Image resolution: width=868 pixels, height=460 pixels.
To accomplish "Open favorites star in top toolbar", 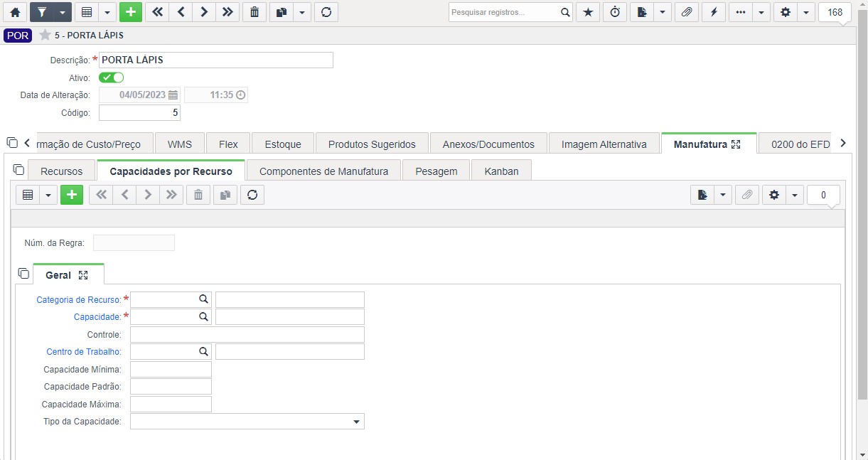I will [x=588, y=12].
